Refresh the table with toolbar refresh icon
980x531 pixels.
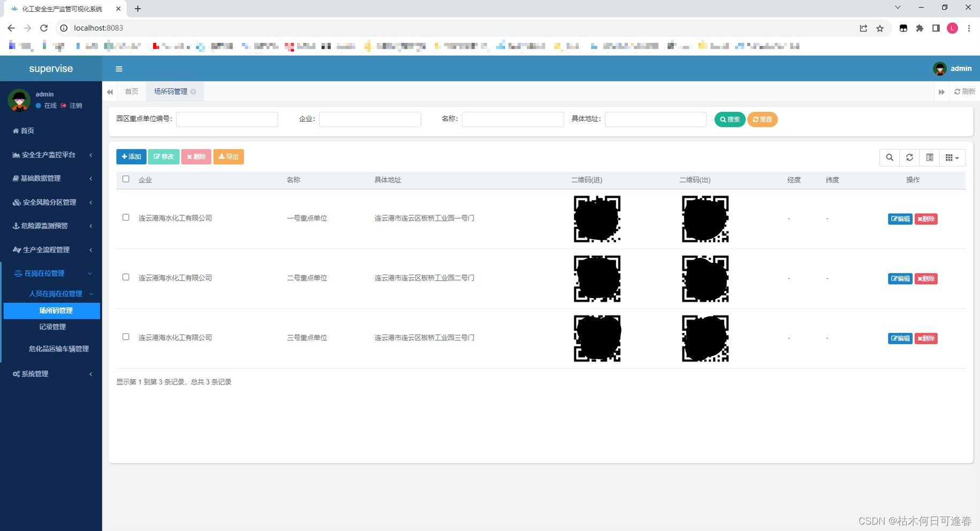tap(909, 157)
